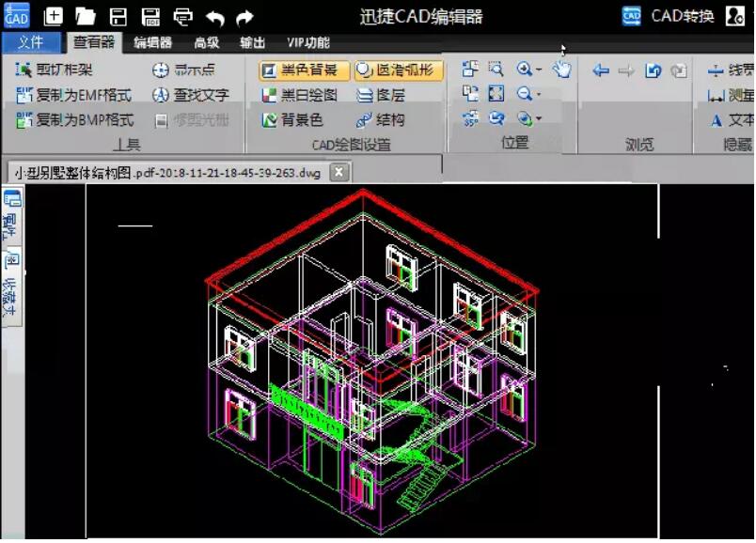Toggle the 测量 measurement option

tap(730, 96)
